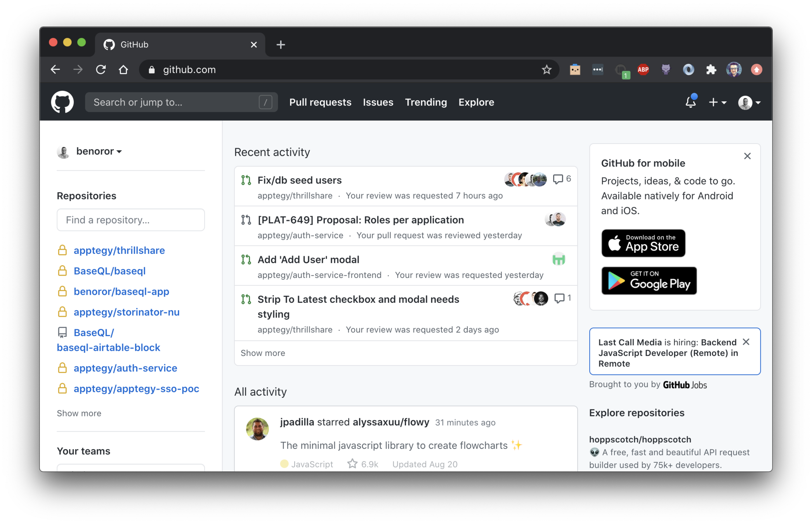This screenshot has height=524, width=812.
Task: Focus the Find a repository field
Action: pyautogui.click(x=131, y=220)
